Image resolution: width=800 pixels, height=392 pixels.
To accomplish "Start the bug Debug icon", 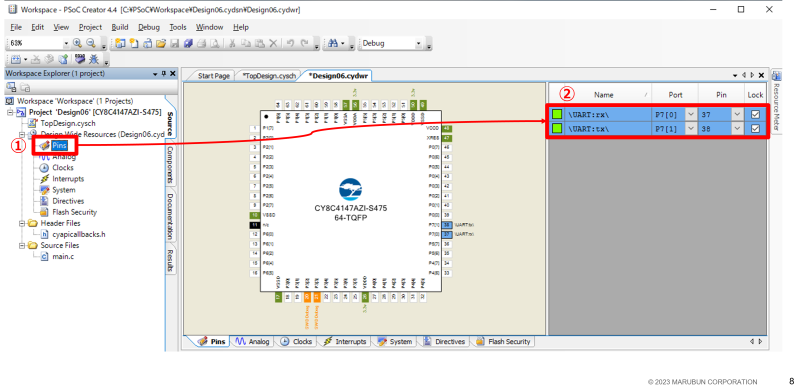I will point(94,59).
